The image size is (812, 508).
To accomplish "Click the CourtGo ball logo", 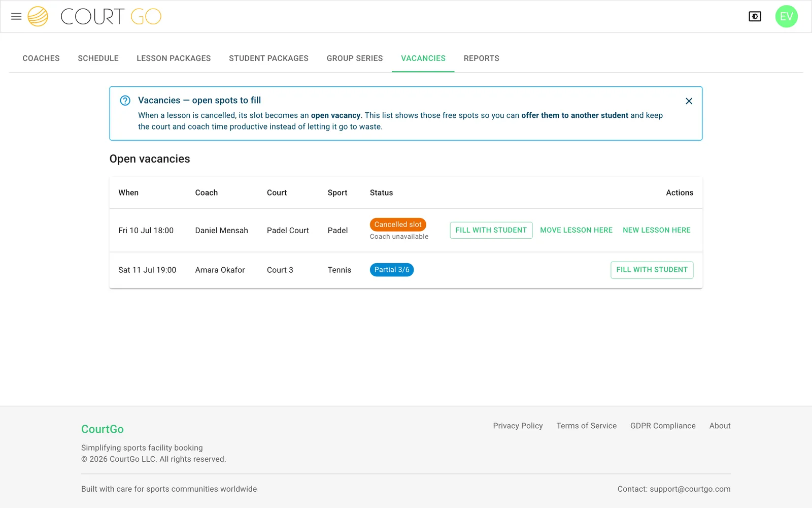I will 38,16.
